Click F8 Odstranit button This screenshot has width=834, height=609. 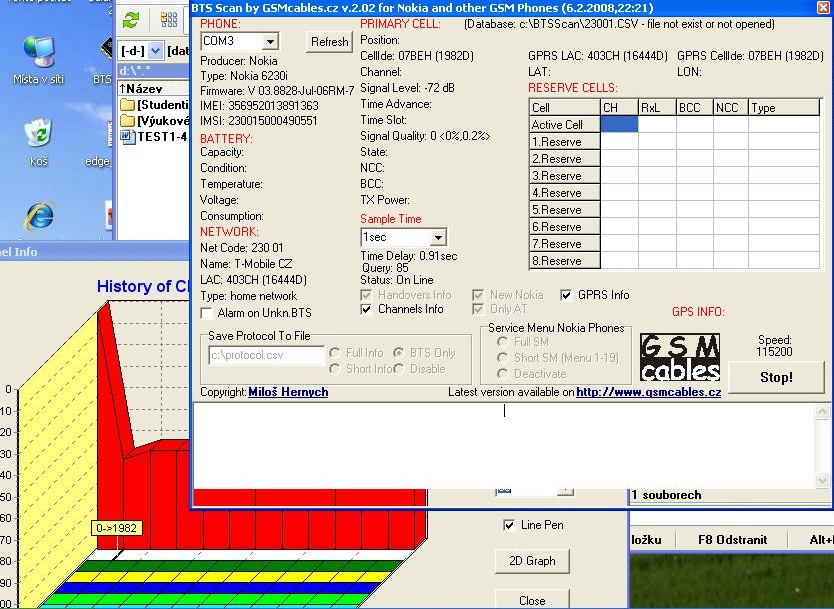[x=732, y=540]
